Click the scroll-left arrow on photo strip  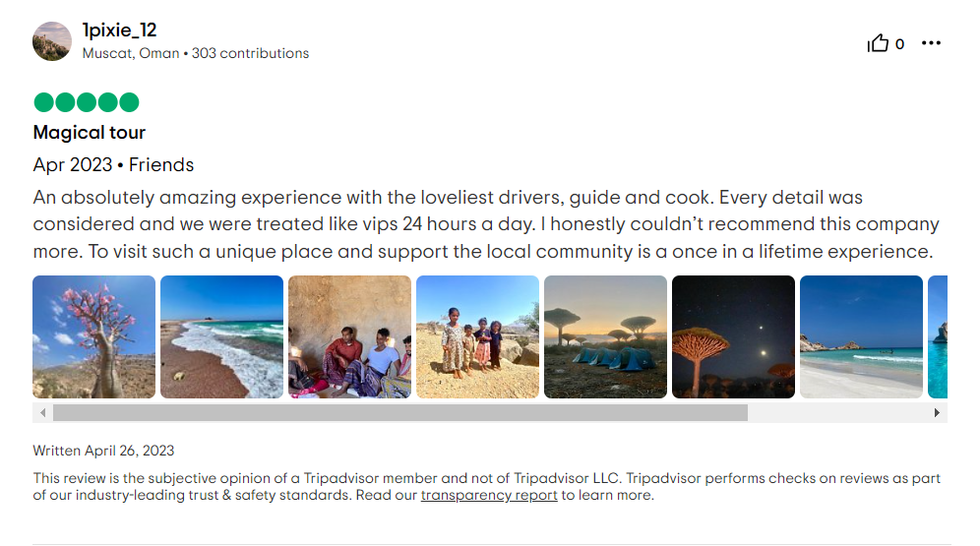coord(42,413)
